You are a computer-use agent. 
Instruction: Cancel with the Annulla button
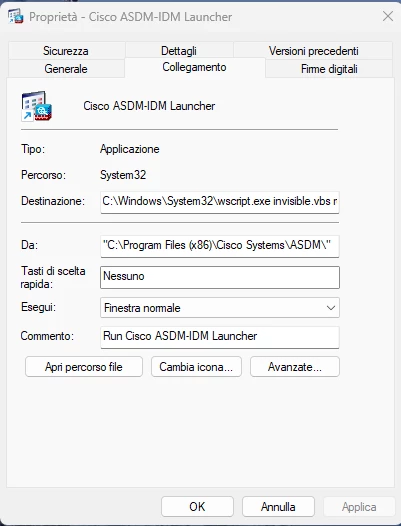pyautogui.click(x=278, y=507)
